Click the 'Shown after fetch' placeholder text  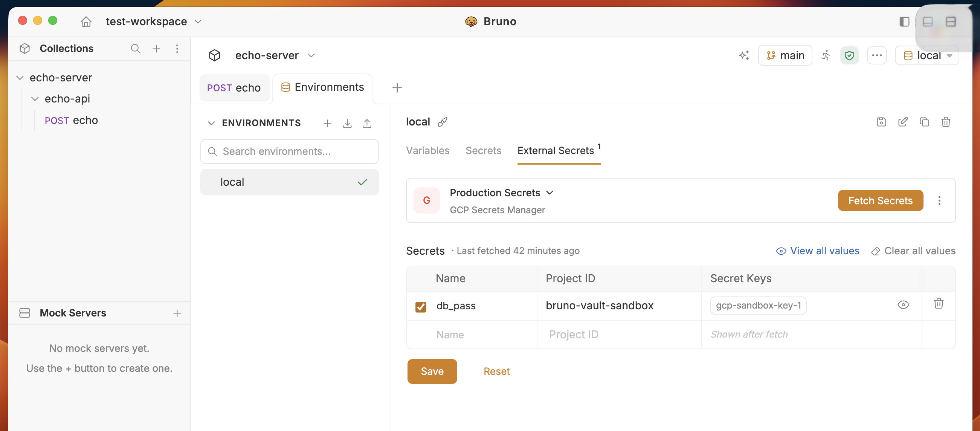click(749, 335)
